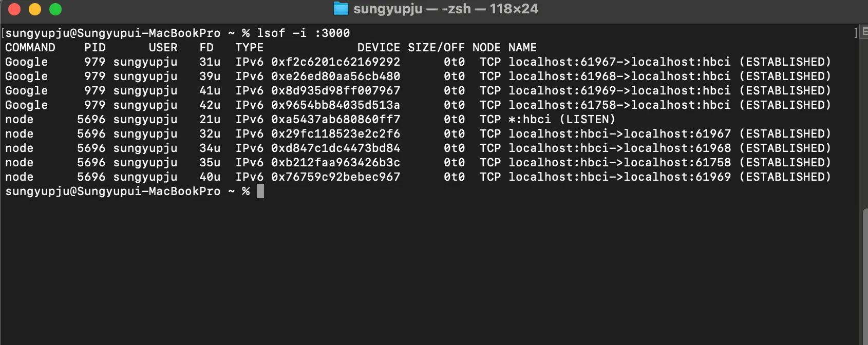Click the DEVICE column header
868x345 pixels.
[x=379, y=47]
